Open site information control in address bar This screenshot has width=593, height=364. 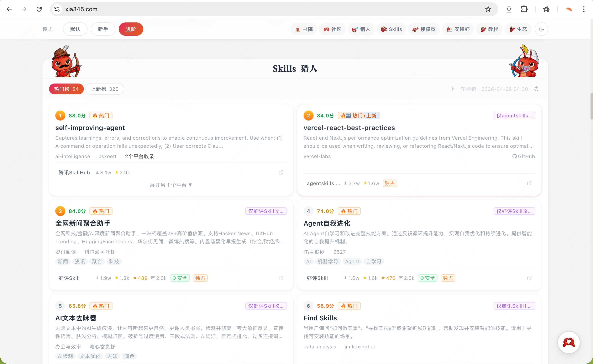57,9
